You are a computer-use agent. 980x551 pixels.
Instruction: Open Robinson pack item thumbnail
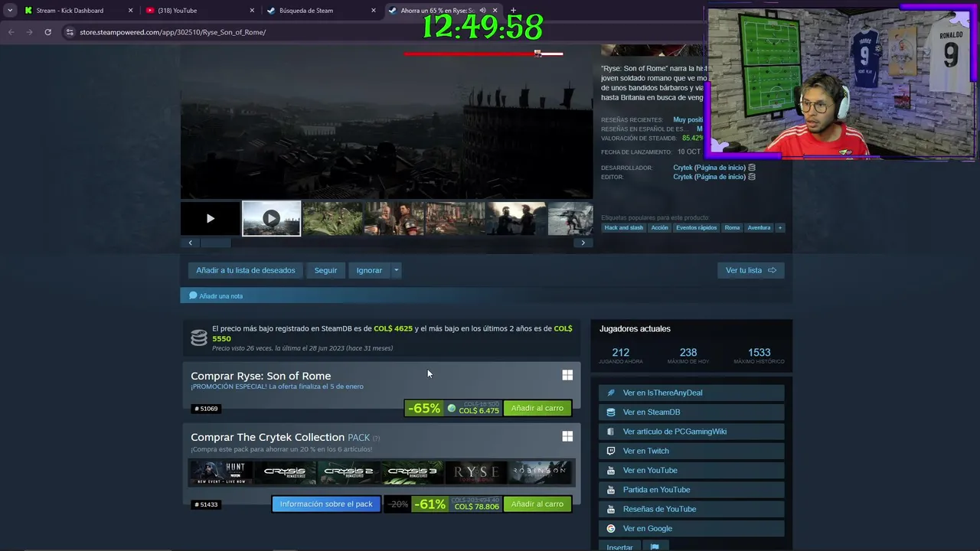[x=541, y=472]
